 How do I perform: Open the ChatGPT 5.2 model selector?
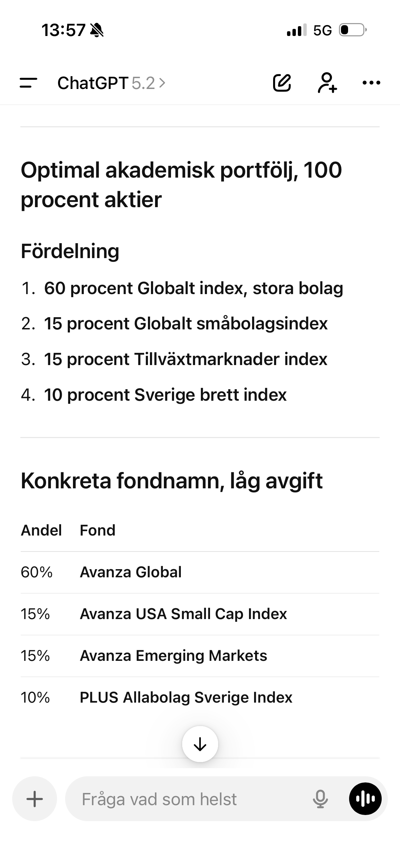[111, 83]
